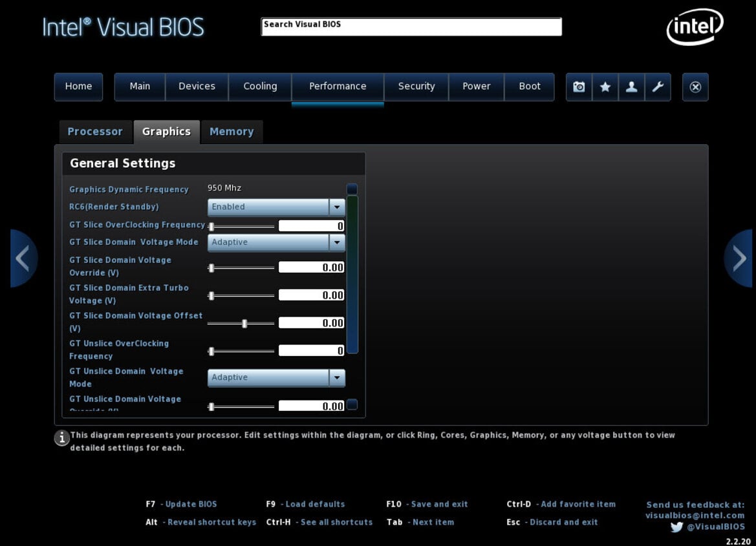Click F10 Save and exit shortcut
Viewport: 756px width, 546px height.
(427, 504)
